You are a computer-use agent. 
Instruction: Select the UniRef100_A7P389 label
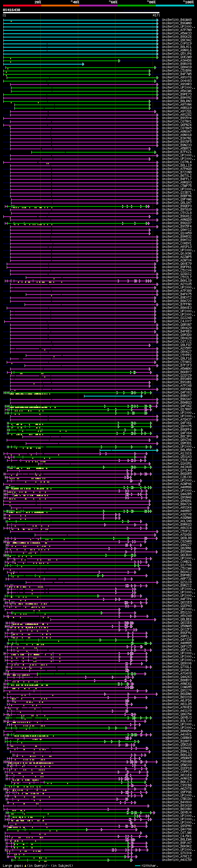click(x=177, y=291)
